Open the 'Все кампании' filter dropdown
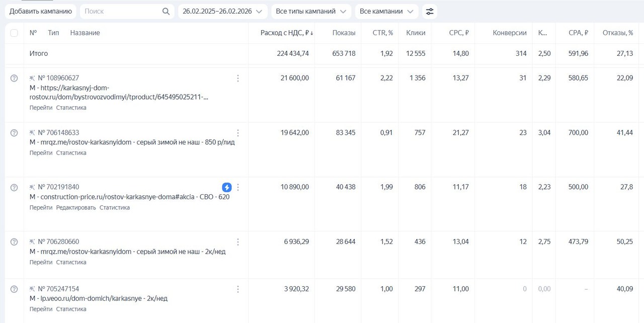This screenshot has width=644, height=323. point(386,12)
